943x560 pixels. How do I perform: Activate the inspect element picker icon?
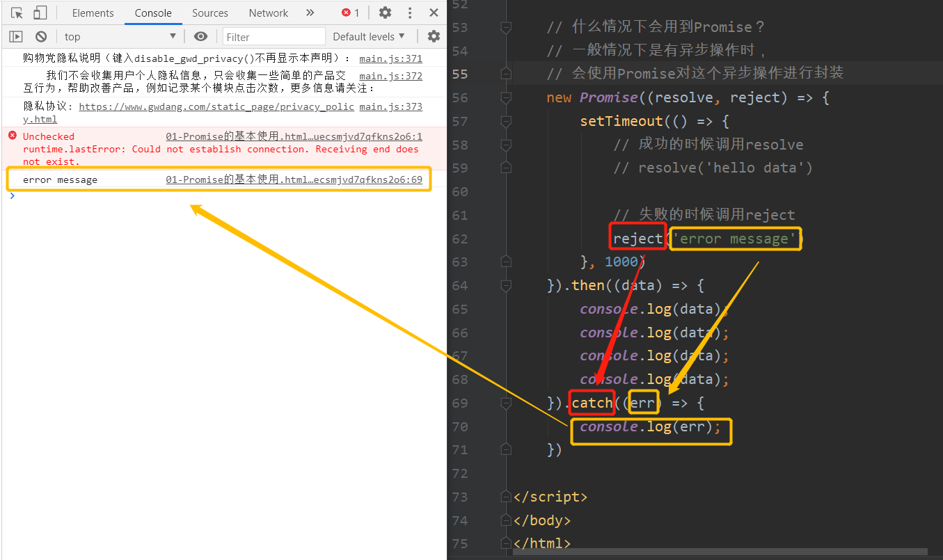point(17,13)
